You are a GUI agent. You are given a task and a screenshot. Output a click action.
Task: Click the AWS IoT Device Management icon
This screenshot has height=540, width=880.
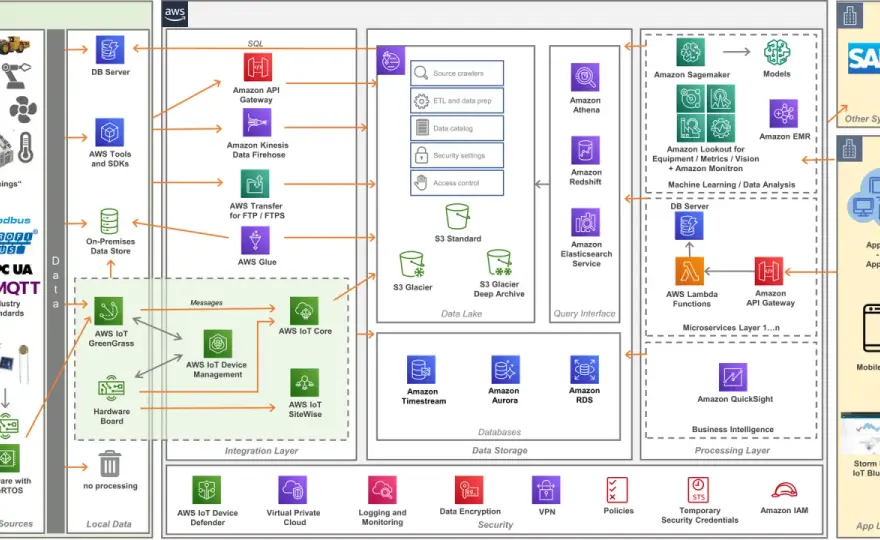pyautogui.click(x=218, y=344)
